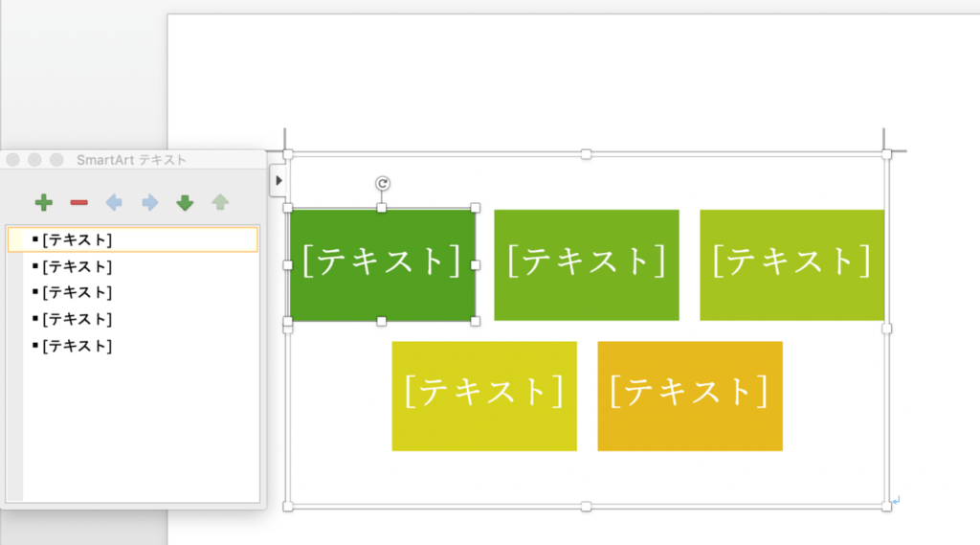
Task: Click the red minus remove-bullet icon
Action: coord(78,202)
